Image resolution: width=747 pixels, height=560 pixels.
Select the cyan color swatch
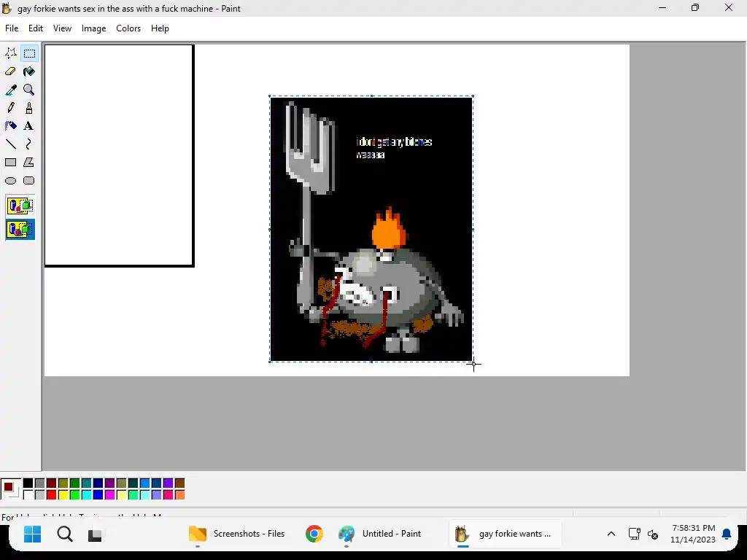pyautogui.click(x=87, y=495)
